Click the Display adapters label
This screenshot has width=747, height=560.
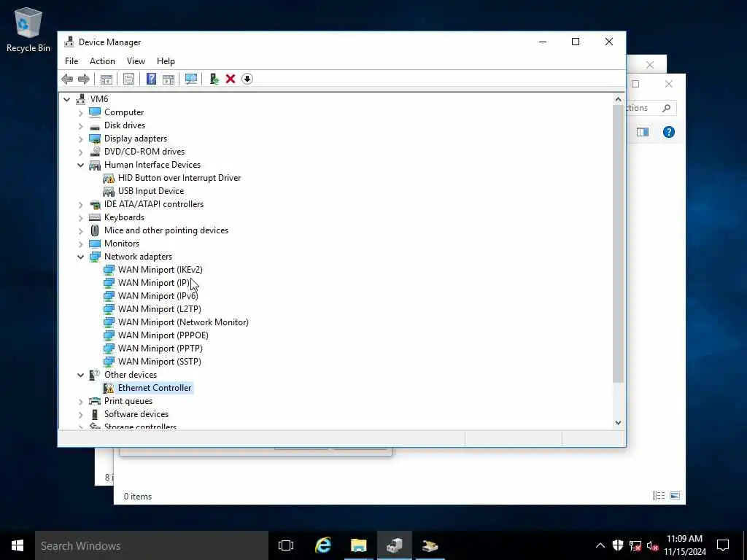point(135,139)
